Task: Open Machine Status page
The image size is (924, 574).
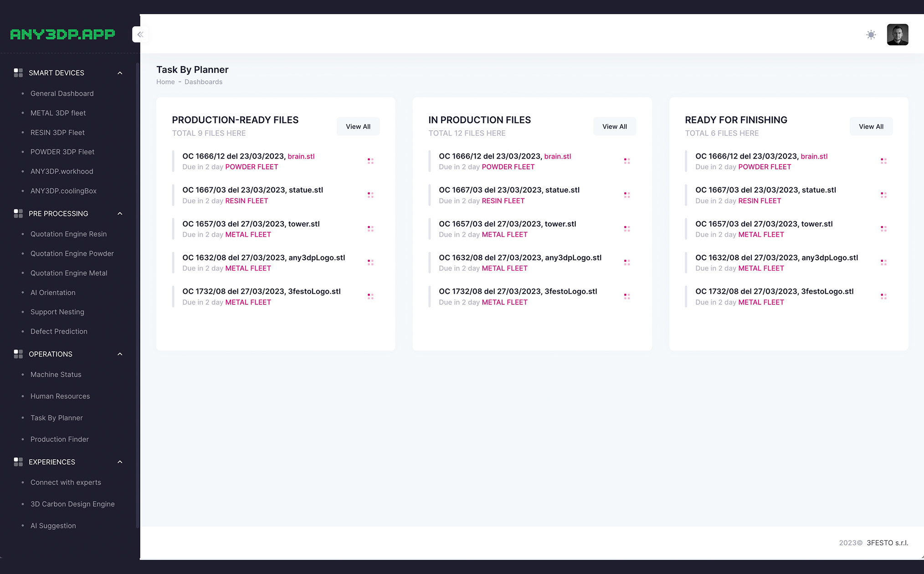Action: [56, 374]
